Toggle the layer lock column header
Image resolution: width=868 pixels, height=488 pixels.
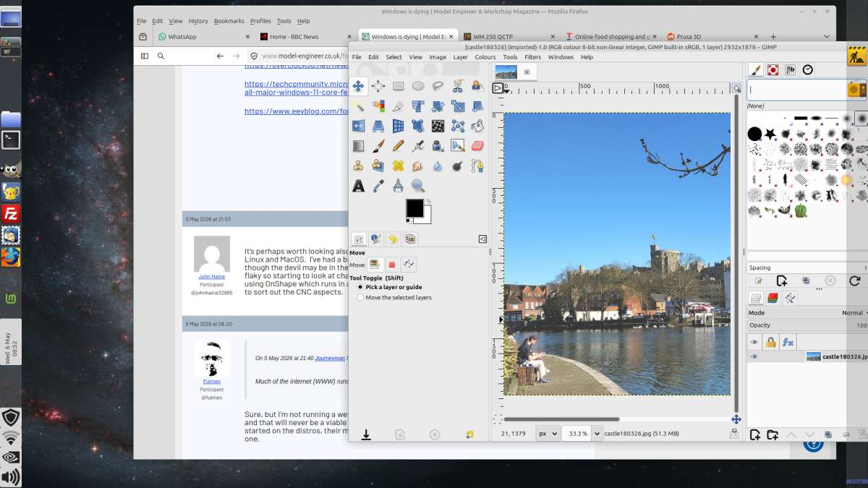coord(771,342)
